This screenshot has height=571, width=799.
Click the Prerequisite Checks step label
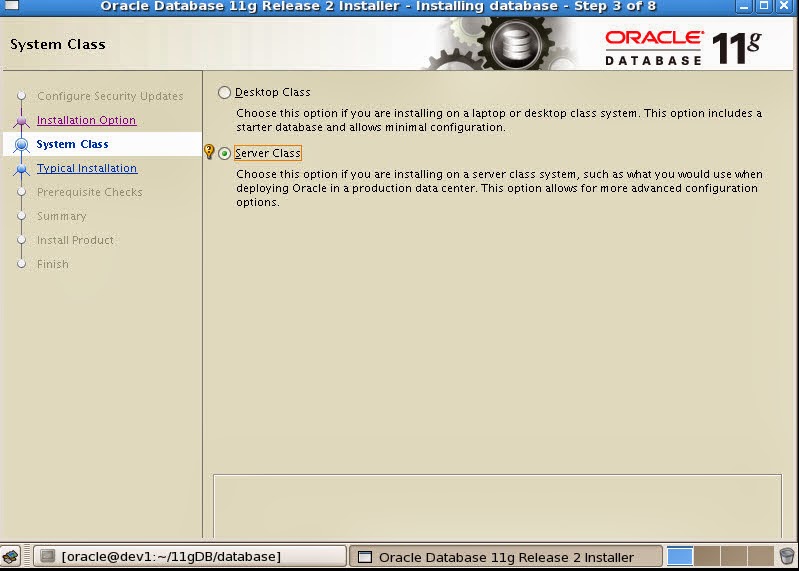click(x=90, y=192)
